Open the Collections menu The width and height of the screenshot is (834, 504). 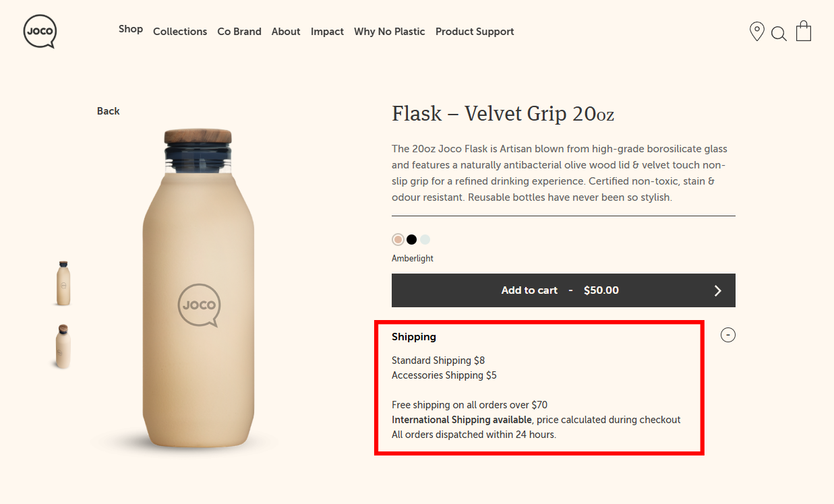(180, 31)
